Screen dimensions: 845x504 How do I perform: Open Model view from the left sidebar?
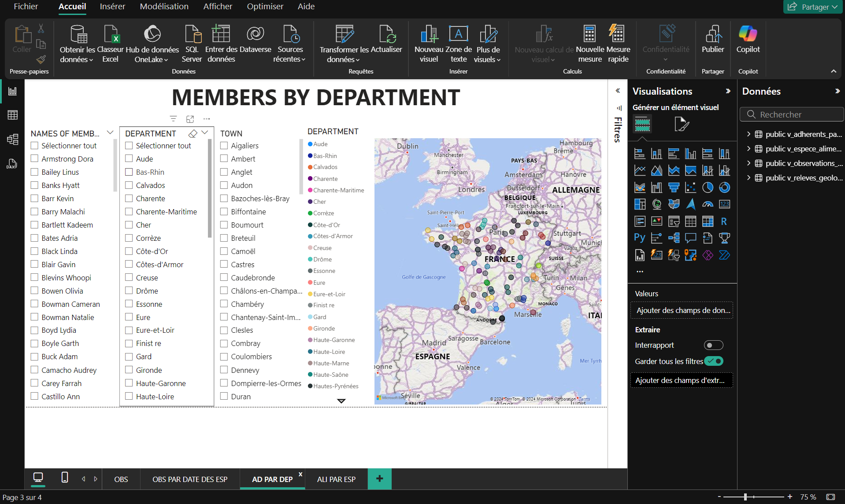click(12, 139)
